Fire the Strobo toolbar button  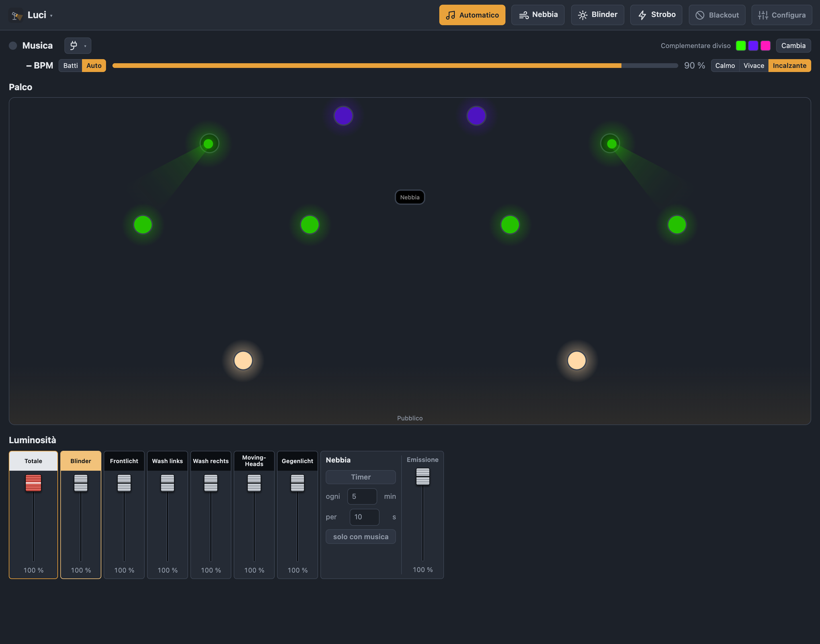click(656, 15)
